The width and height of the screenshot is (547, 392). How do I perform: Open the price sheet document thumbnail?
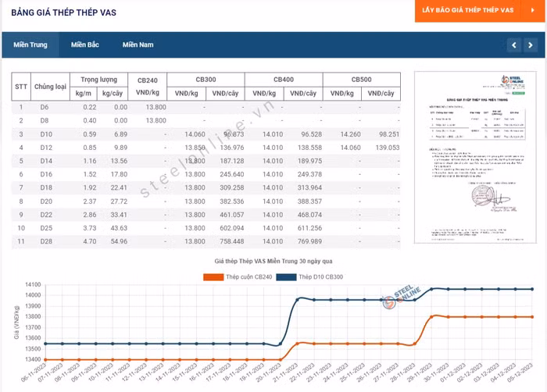475,157
